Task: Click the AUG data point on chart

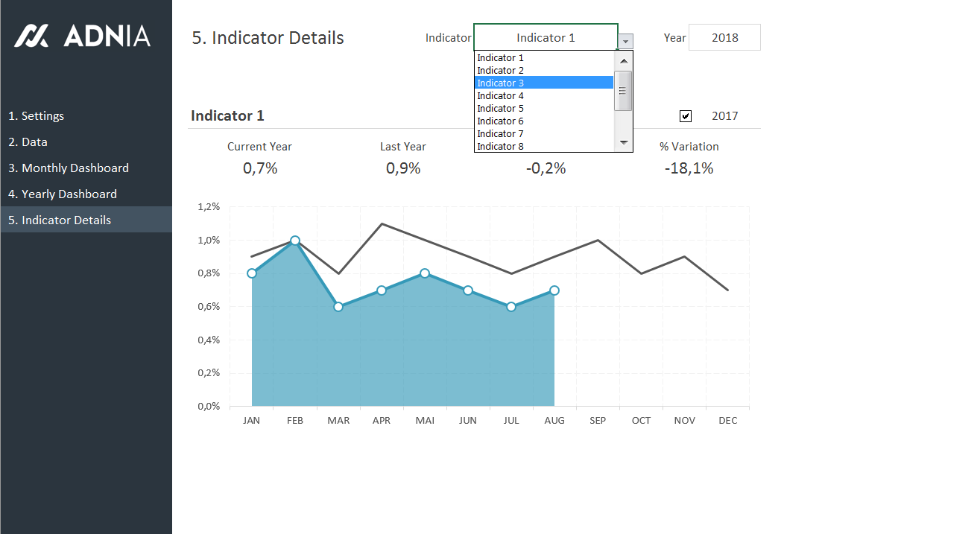Action: pos(554,290)
